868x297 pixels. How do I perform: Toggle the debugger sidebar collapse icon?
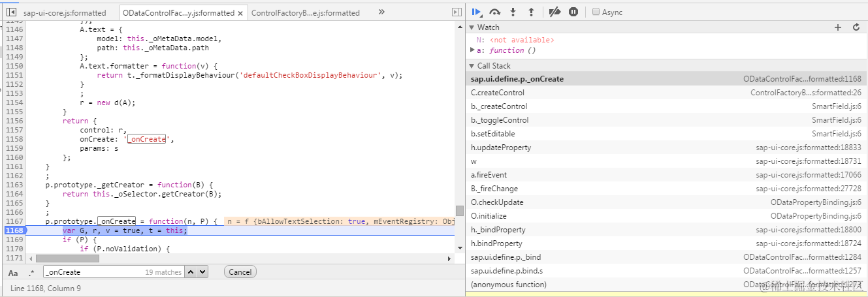click(457, 12)
